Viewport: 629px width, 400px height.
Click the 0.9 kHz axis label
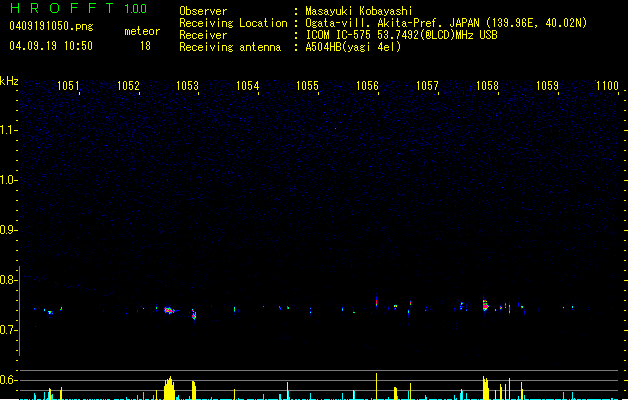pos(7,230)
